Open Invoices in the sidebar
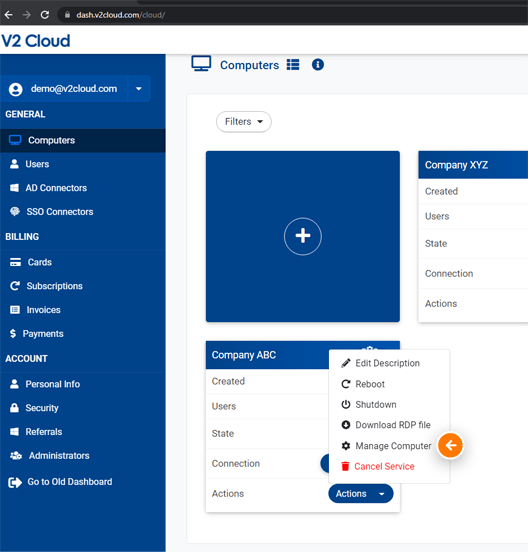 83,310
